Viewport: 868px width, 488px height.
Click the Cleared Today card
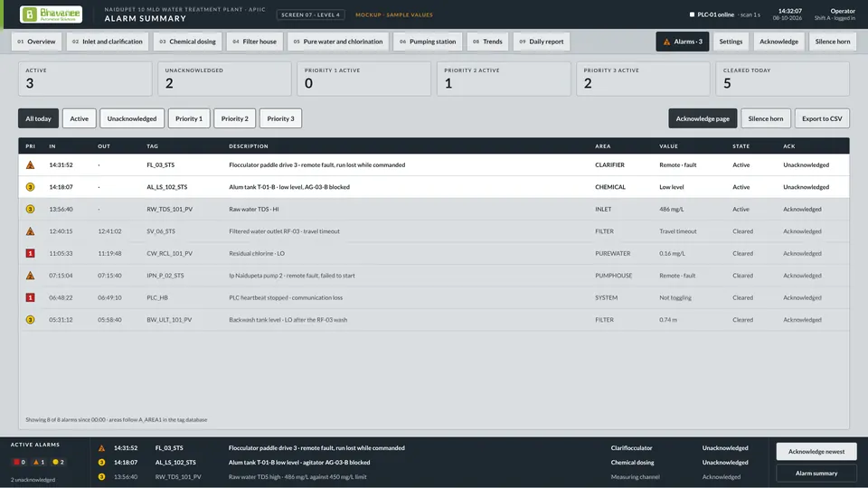[783, 79]
